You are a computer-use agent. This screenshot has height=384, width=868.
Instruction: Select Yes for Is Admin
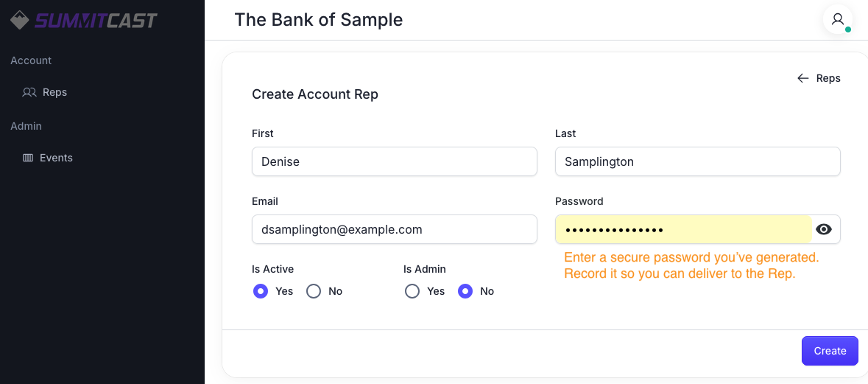[412, 291]
